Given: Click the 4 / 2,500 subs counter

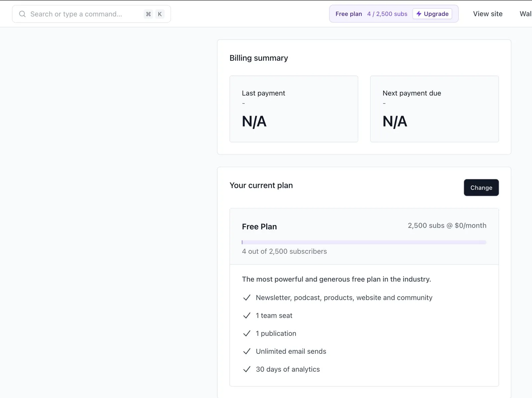Looking at the screenshot, I should tap(387, 14).
